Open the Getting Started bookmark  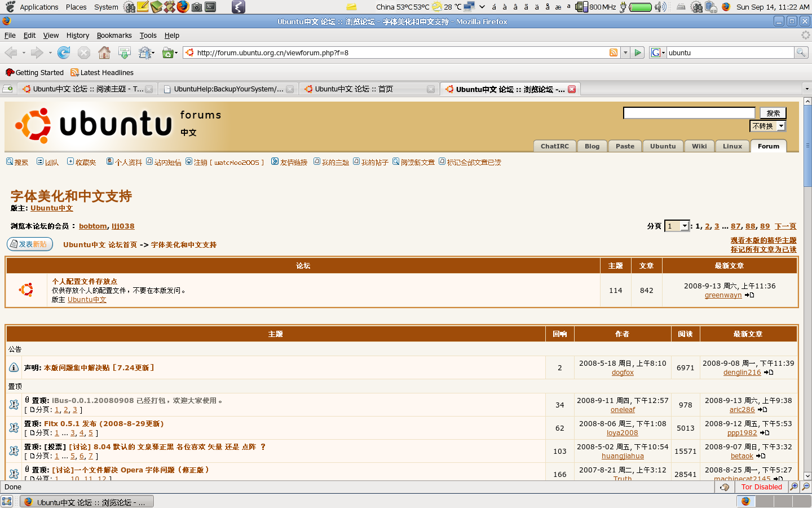[x=34, y=72]
